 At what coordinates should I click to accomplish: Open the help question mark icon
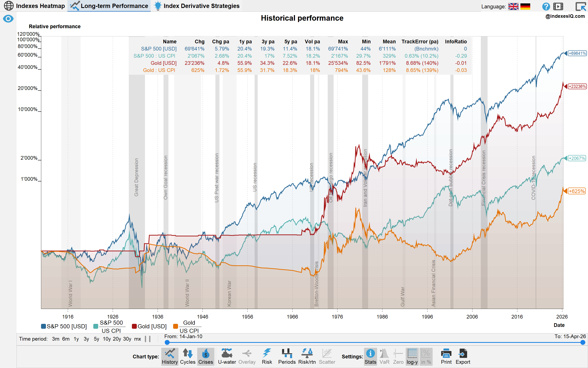coord(546,6)
